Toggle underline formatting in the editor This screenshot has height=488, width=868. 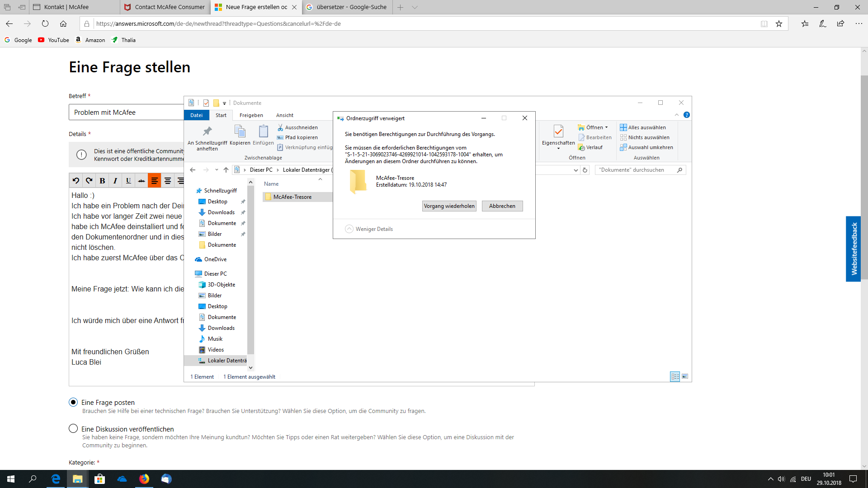tap(128, 181)
